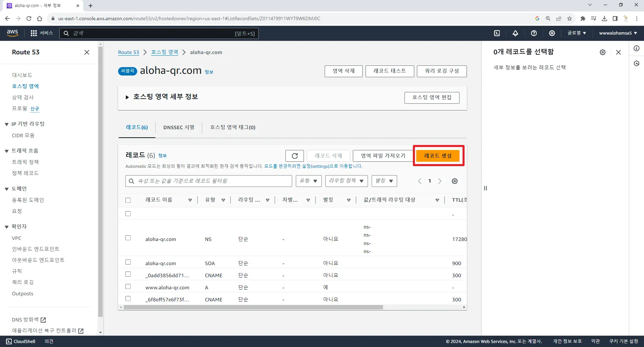Click the 영역 파일 가져오기 button
The width and height of the screenshot is (644, 347).
coord(383,156)
